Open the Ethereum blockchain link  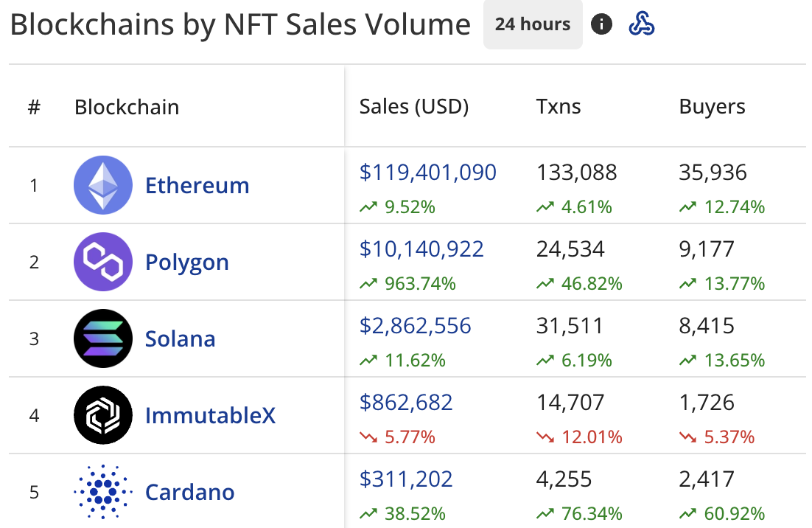(x=197, y=186)
